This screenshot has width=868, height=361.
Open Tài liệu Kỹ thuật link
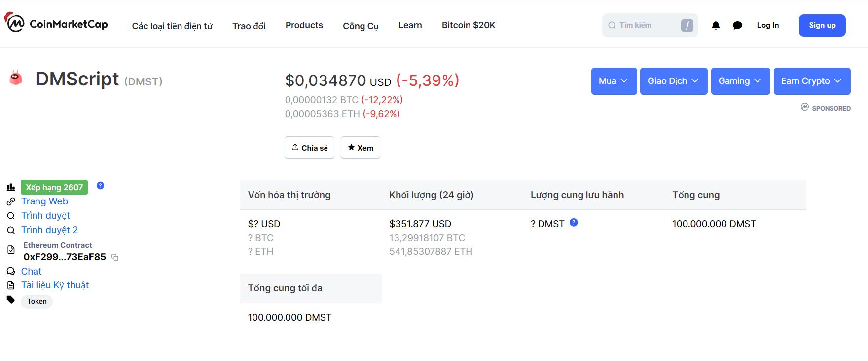pos(55,285)
